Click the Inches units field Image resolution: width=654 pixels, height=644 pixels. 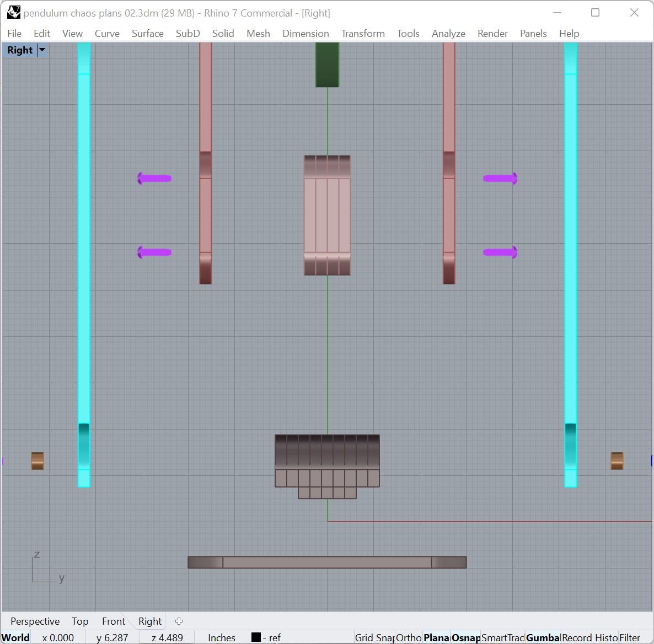coord(222,638)
